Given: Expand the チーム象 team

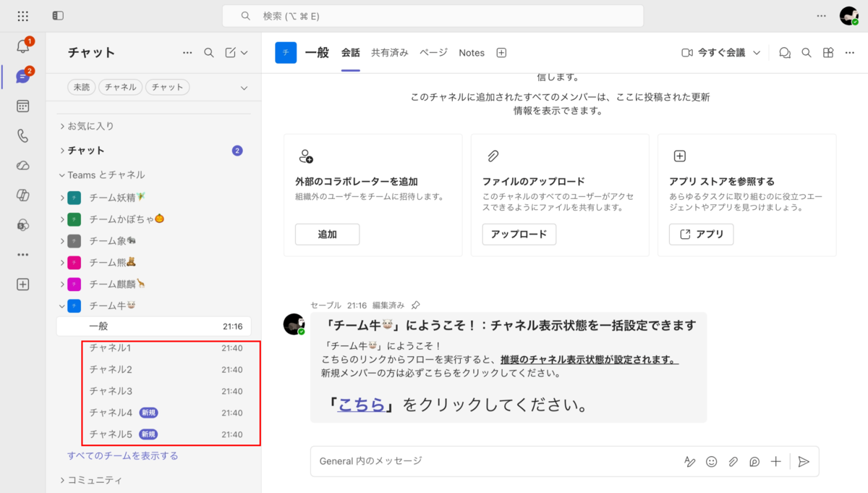Looking at the screenshot, I should [62, 241].
